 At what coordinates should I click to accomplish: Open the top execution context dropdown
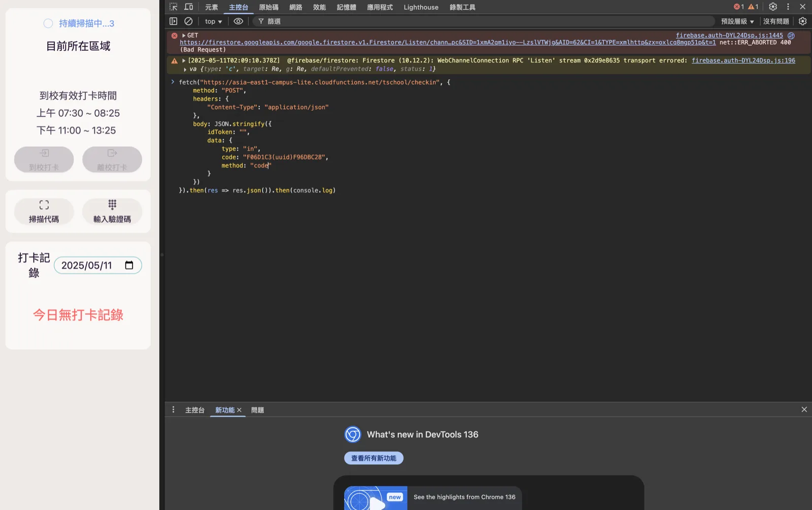[x=213, y=21]
